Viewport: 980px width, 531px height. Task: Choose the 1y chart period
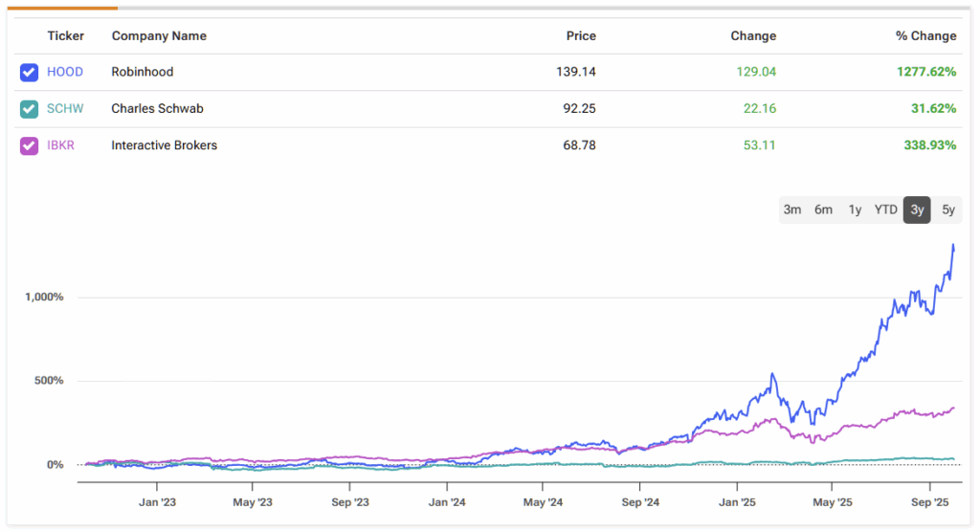click(855, 210)
